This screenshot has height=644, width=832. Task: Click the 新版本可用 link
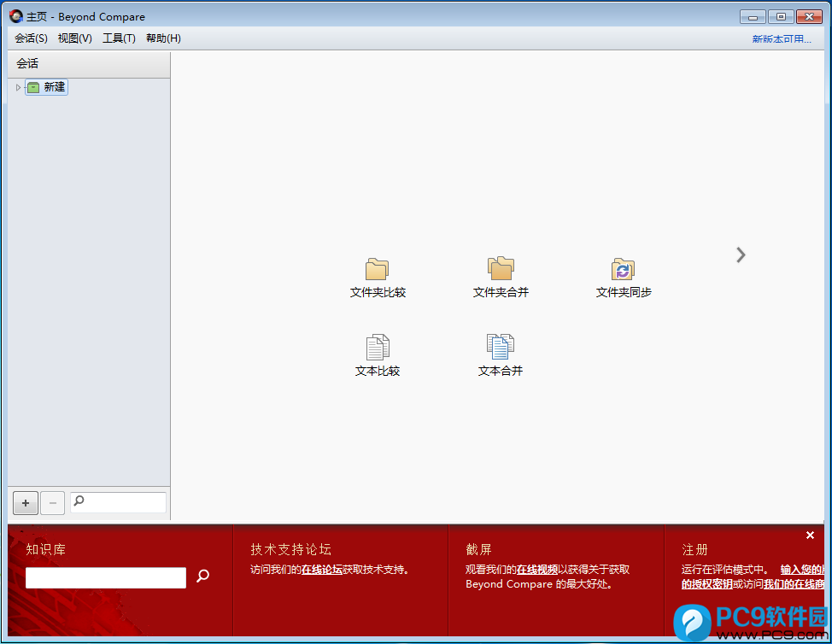point(782,39)
